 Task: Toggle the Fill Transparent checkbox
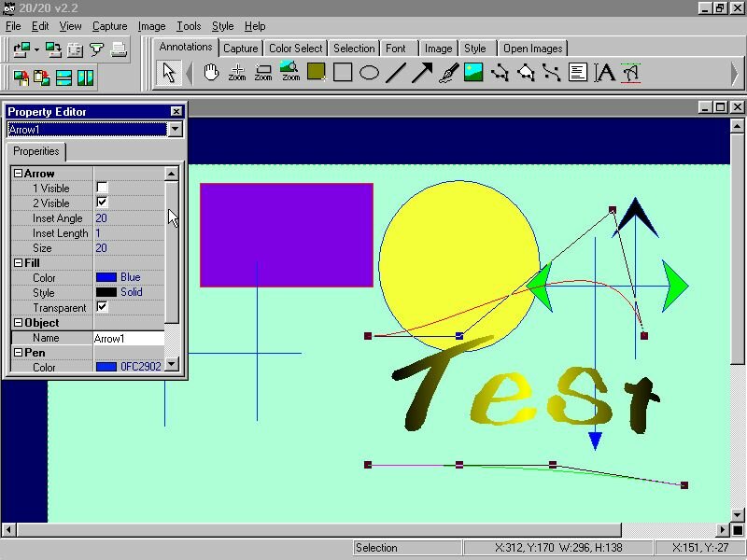click(102, 307)
